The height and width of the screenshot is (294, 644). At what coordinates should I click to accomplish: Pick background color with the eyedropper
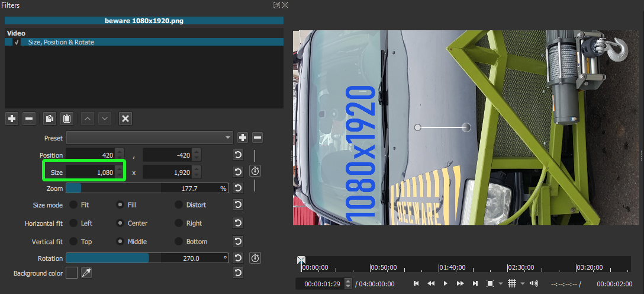pyautogui.click(x=86, y=273)
